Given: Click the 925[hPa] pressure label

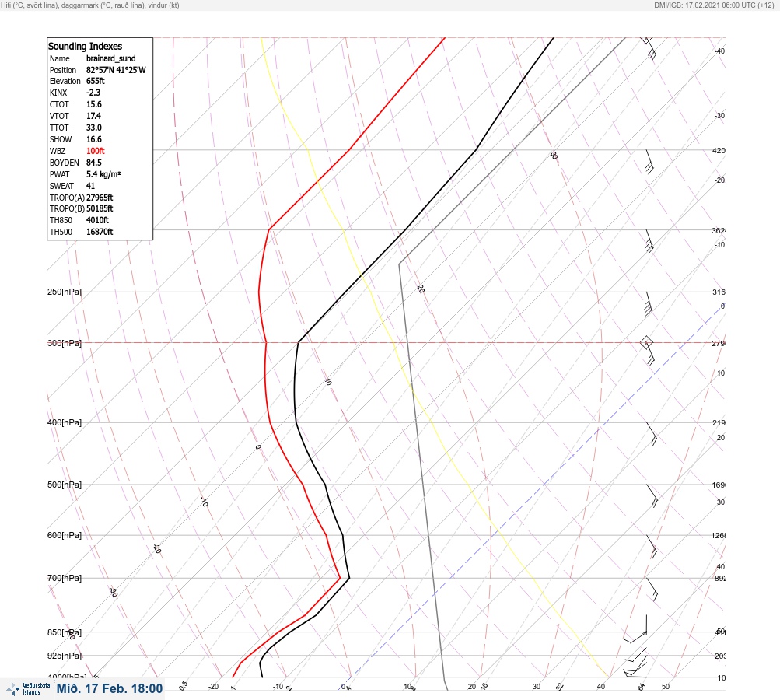Looking at the screenshot, I should click(x=65, y=656).
